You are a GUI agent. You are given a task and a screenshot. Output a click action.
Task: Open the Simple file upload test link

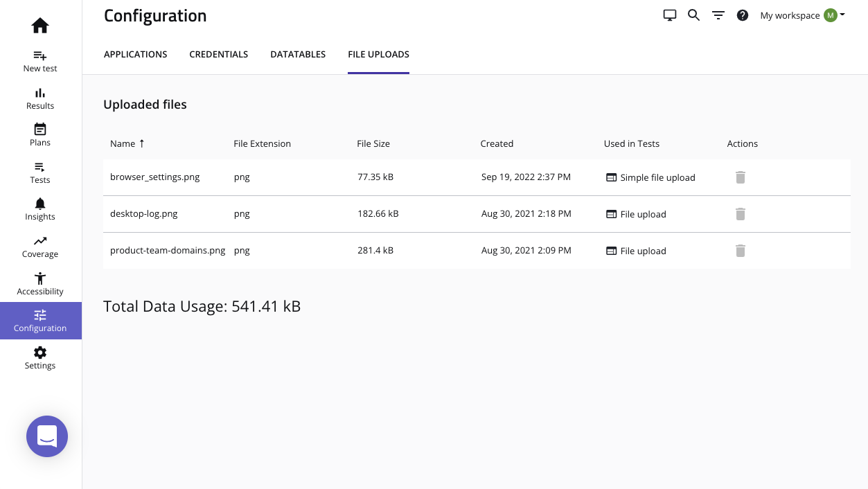tap(657, 177)
